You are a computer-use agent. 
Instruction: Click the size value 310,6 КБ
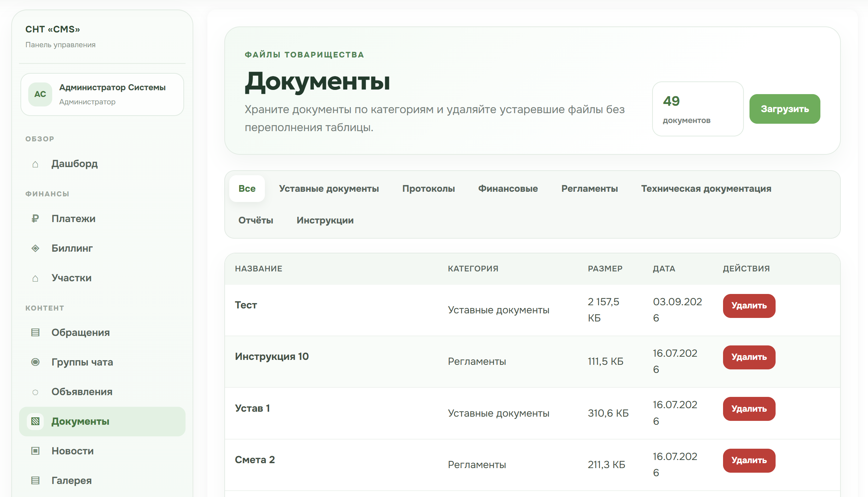[x=608, y=413]
